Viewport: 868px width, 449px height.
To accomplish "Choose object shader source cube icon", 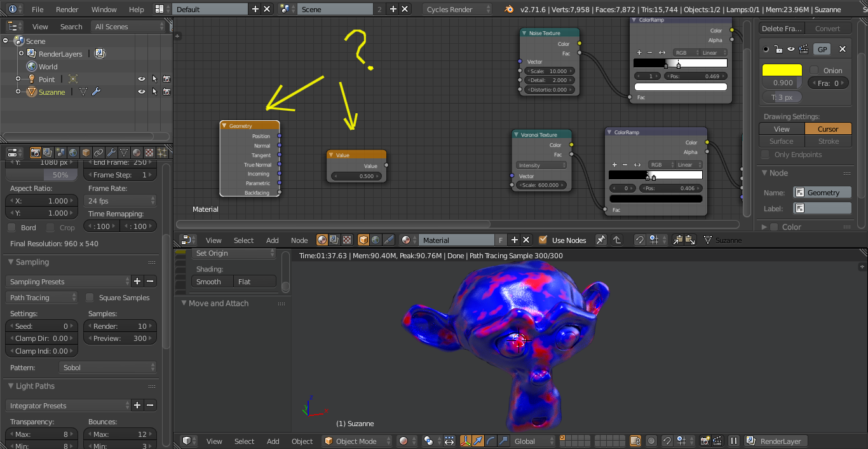I will pos(363,240).
